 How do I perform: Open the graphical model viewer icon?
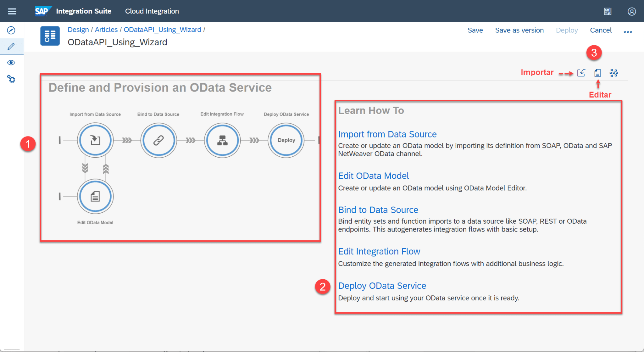click(x=613, y=73)
